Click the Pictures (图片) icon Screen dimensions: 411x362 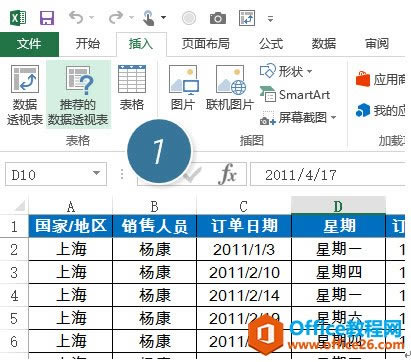point(183,88)
